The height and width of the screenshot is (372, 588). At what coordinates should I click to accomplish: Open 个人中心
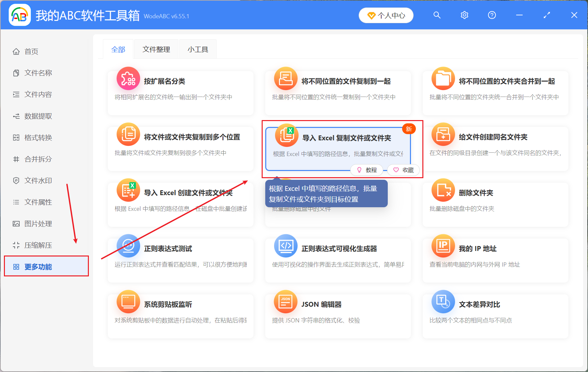pos(386,15)
